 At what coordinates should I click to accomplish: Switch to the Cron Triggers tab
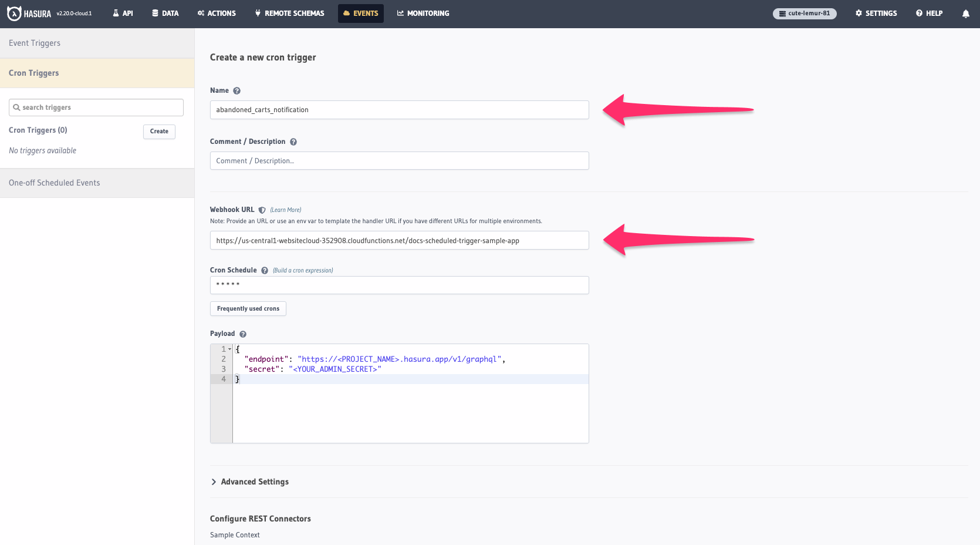pos(33,73)
